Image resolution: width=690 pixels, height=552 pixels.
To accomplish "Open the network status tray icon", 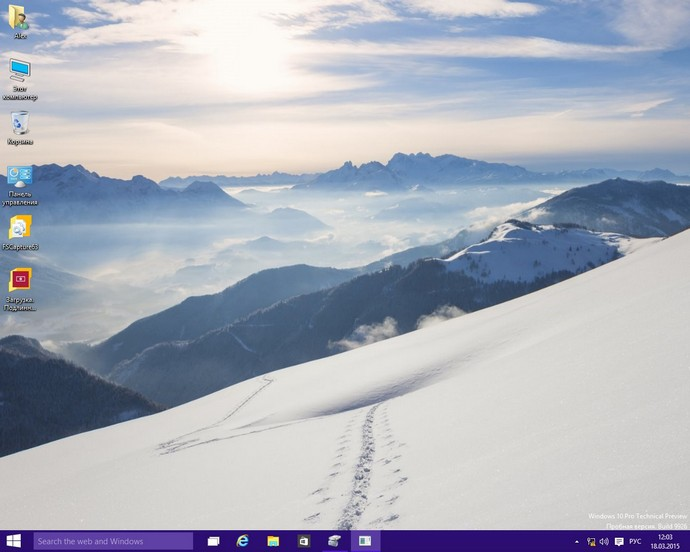I will (x=591, y=541).
